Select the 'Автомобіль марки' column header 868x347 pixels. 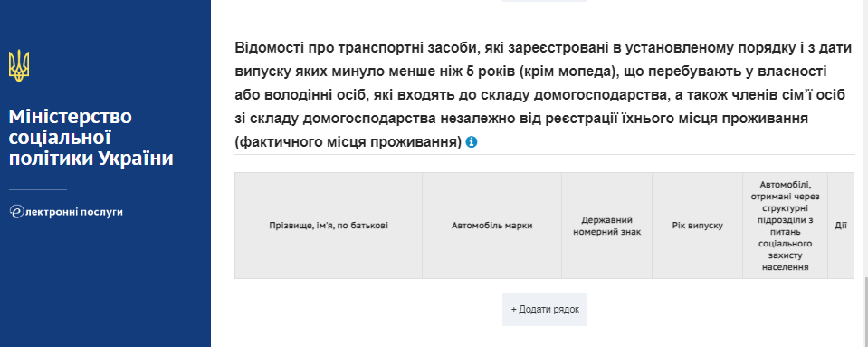pyautogui.click(x=491, y=226)
